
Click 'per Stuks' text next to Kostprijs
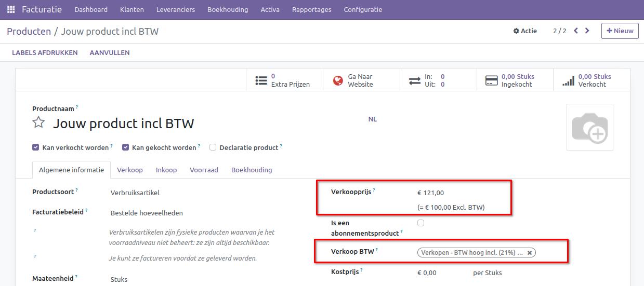(488, 273)
